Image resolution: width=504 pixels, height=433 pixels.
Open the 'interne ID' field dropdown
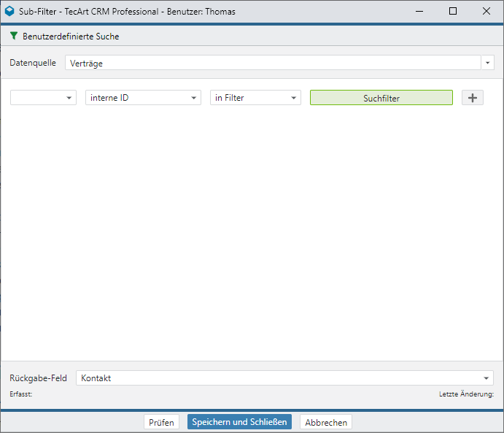click(143, 98)
